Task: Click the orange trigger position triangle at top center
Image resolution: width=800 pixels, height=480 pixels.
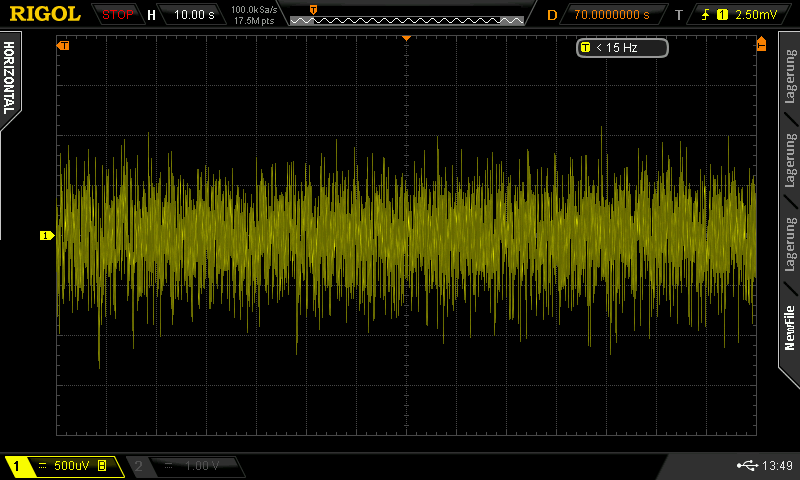Action: (x=406, y=38)
